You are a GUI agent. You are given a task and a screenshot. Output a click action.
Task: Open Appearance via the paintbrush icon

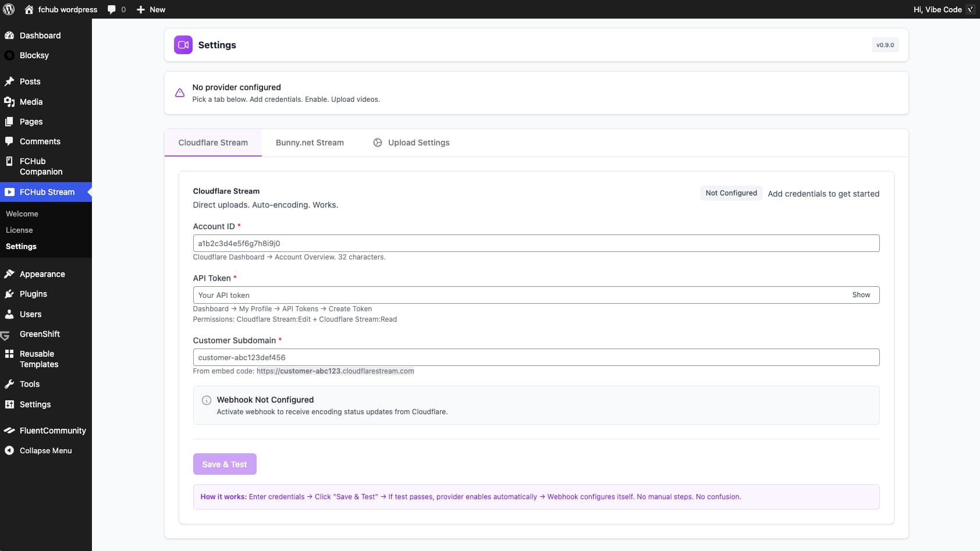(x=9, y=273)
